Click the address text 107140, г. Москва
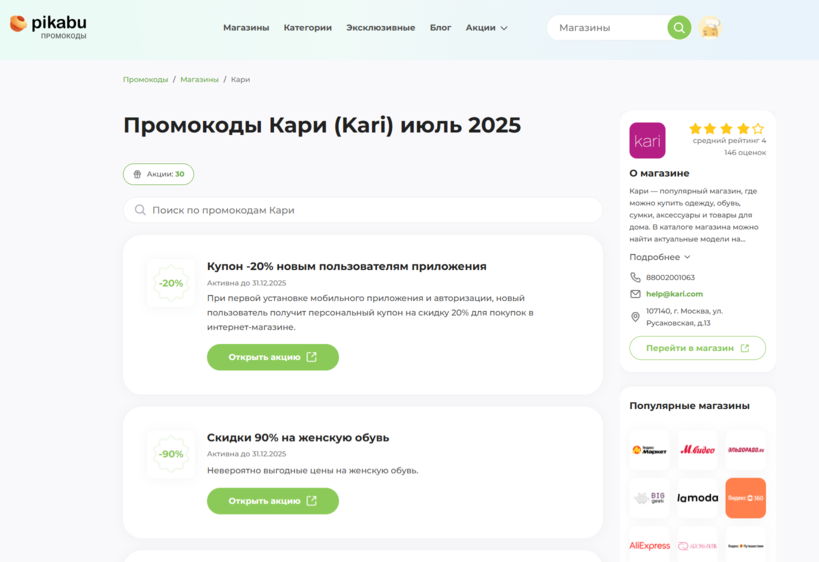This screenshot has height=562, width=819. (684, 317)
